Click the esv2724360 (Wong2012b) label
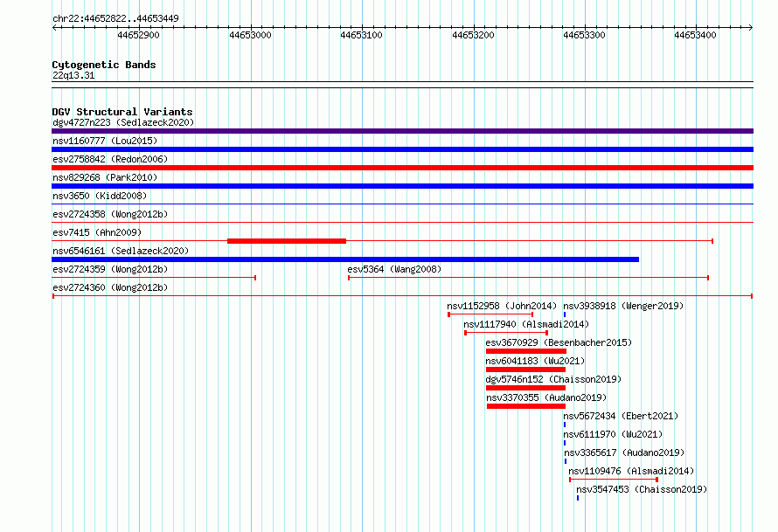 (110, 287)
